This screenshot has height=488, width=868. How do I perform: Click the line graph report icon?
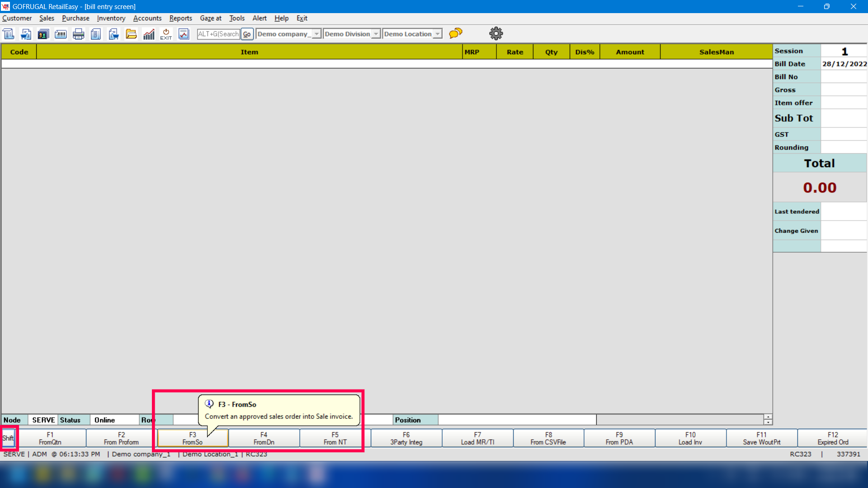184,34
